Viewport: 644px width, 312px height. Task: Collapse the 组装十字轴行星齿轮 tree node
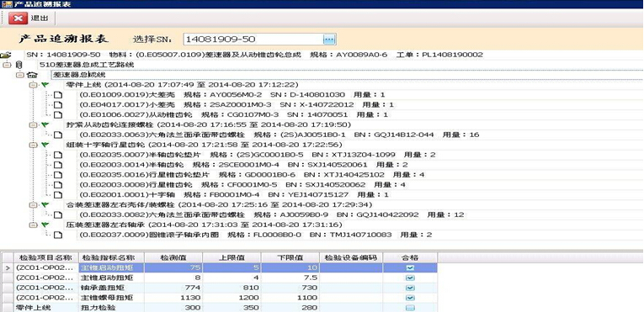(33, 145)
